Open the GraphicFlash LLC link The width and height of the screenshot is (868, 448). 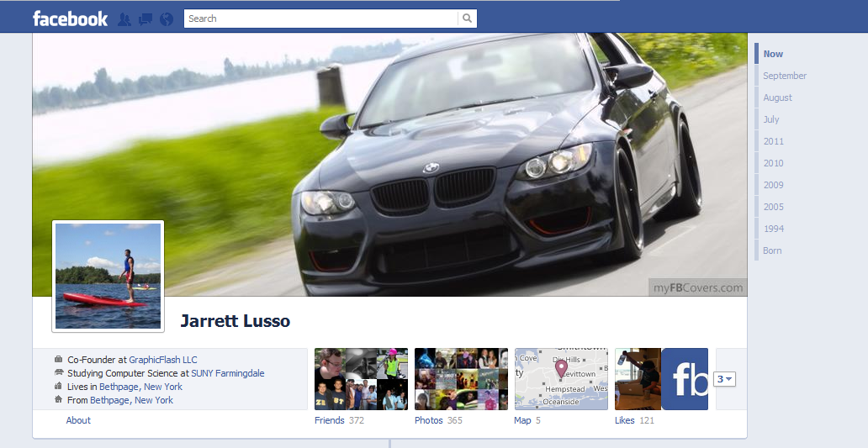pyautogui.click(x=163, y=360)
